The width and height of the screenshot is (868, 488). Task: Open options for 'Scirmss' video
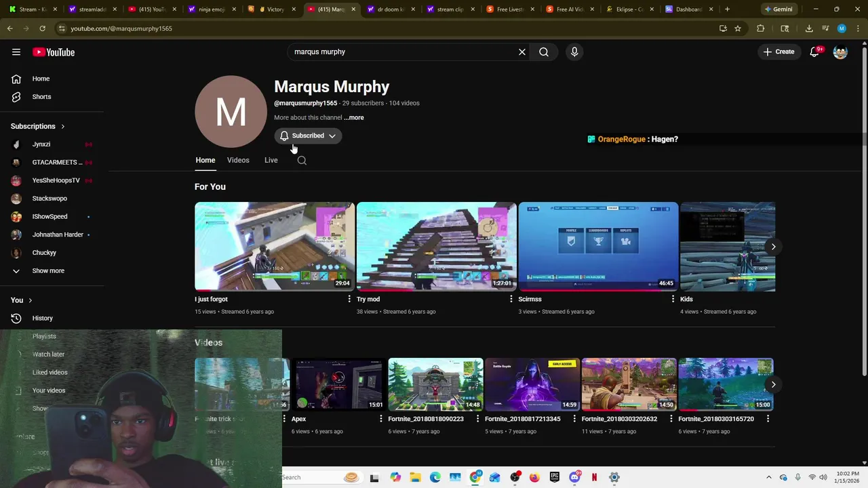pyautogui.click(x=673, y=299)
